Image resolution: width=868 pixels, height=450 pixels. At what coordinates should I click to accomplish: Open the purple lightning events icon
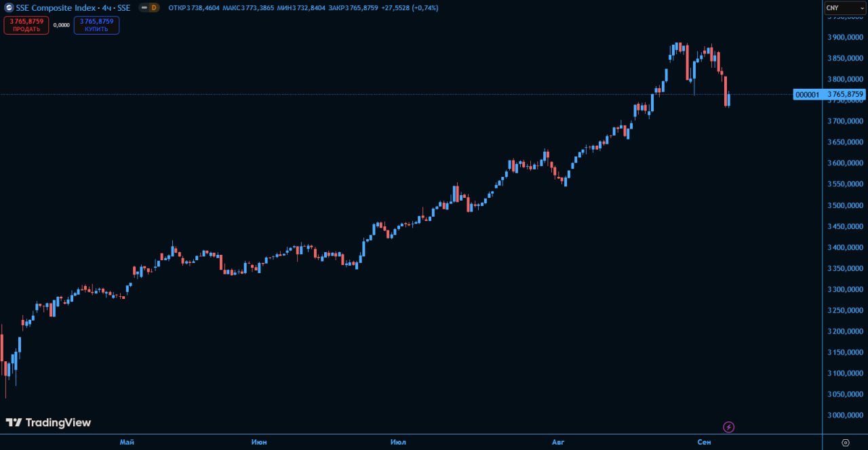(x=729, y=427)
